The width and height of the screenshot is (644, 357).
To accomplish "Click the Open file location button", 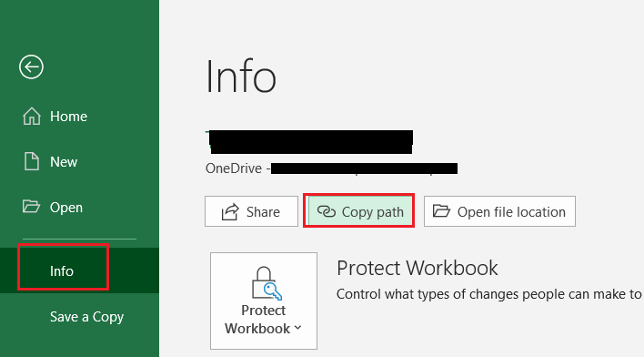I will (x=499, y=211).
